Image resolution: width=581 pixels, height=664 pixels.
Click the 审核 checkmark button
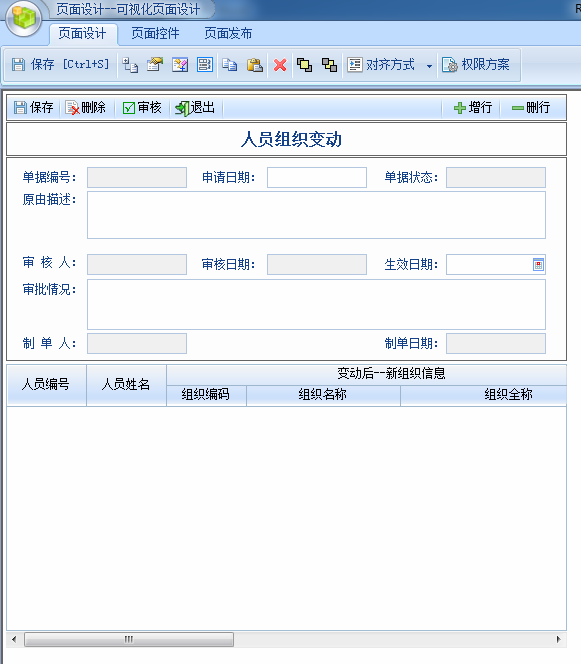pyautogui.click(x=142, y=108)
